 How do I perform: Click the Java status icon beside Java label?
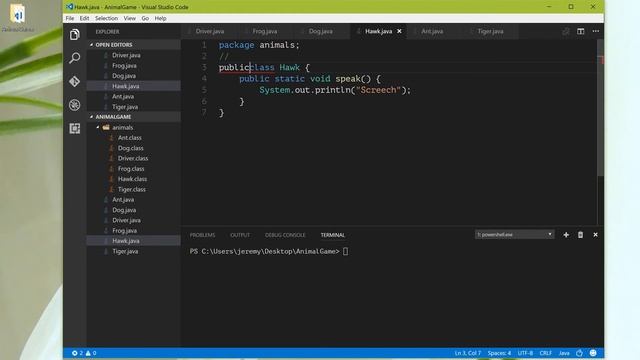click(x=579, y=353)
